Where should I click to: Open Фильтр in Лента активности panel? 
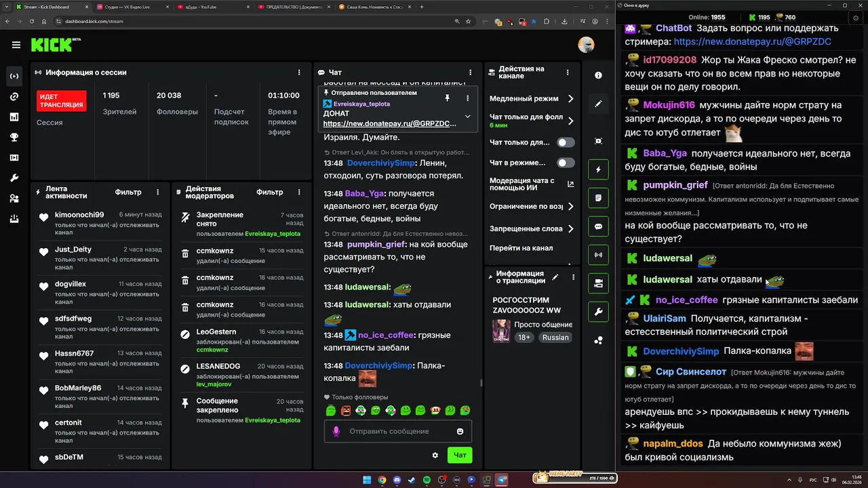click(x=128, y=192)
